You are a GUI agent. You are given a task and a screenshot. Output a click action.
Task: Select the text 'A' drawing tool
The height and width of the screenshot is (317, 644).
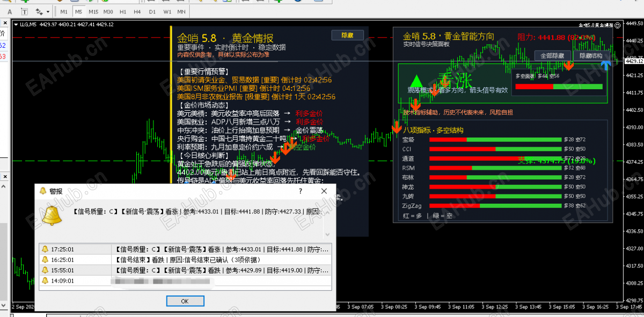(x=10, y=11)
